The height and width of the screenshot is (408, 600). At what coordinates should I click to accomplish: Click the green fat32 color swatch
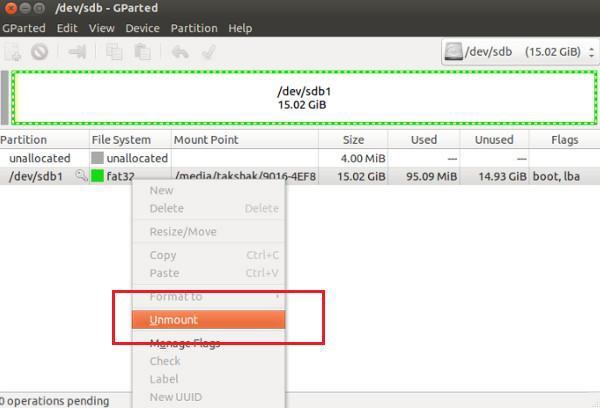(97, 177)
